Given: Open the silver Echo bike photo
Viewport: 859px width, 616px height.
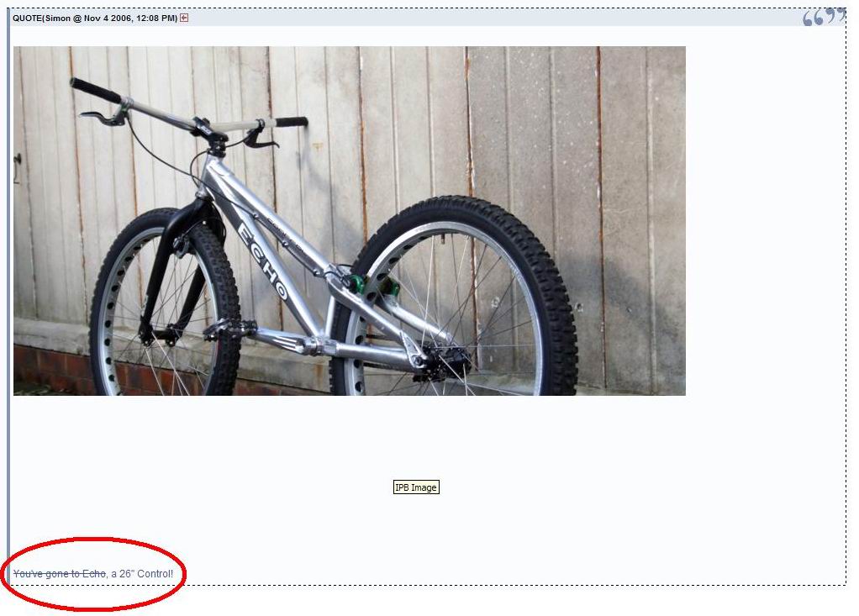Looking at the screenshot, I should [x=350, y=221].
